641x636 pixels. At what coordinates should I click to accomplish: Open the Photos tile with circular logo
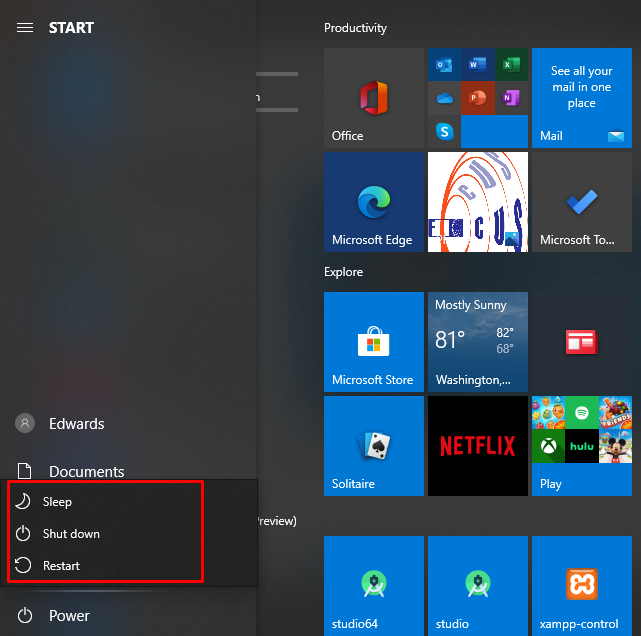478,202
